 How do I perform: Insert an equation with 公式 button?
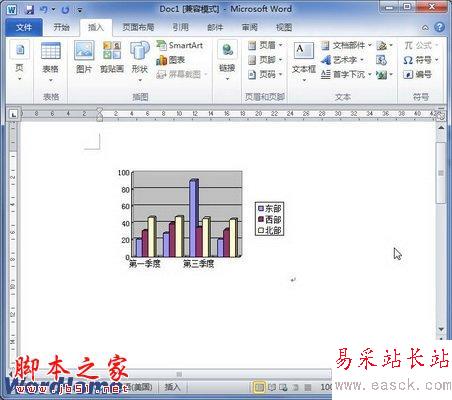click(421, 45)
